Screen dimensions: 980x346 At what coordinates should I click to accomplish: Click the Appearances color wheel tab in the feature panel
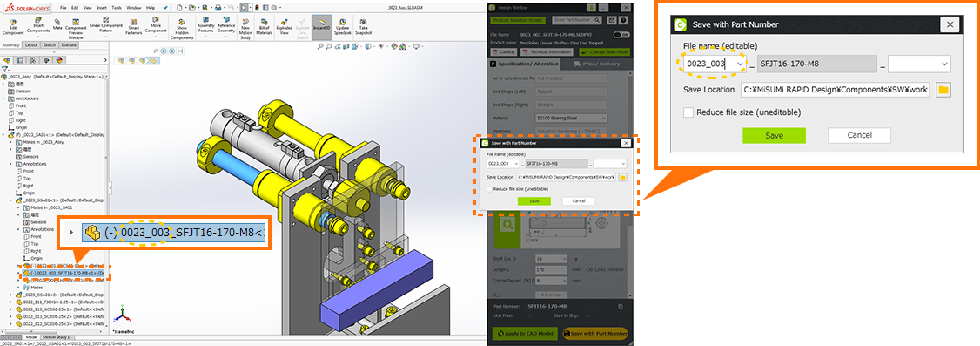(59, 59)
